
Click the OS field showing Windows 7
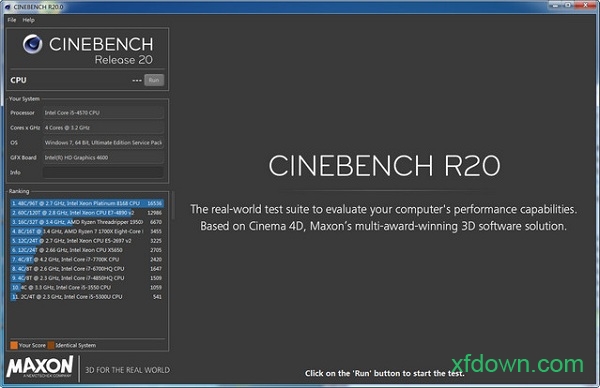pos(103,143)
